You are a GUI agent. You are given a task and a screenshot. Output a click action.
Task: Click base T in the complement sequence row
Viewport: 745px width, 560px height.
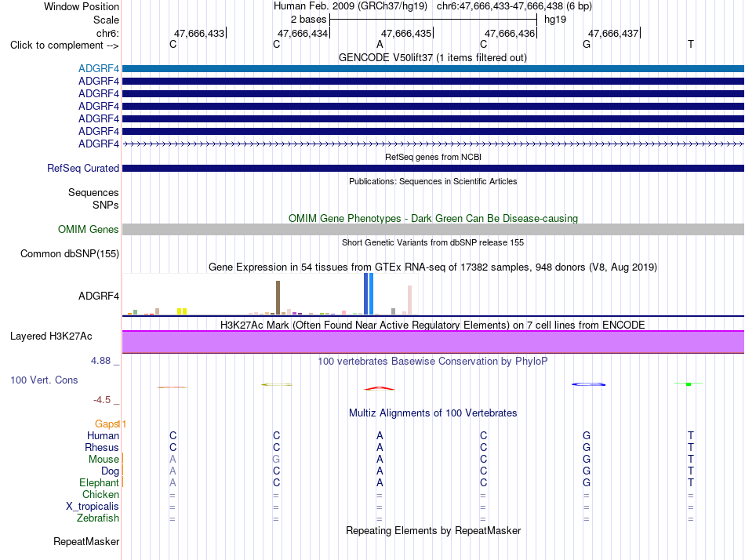click(690, 44)
